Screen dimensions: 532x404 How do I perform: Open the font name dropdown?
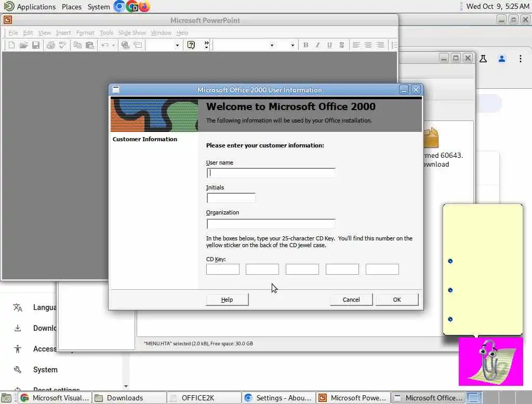[272, 45]
